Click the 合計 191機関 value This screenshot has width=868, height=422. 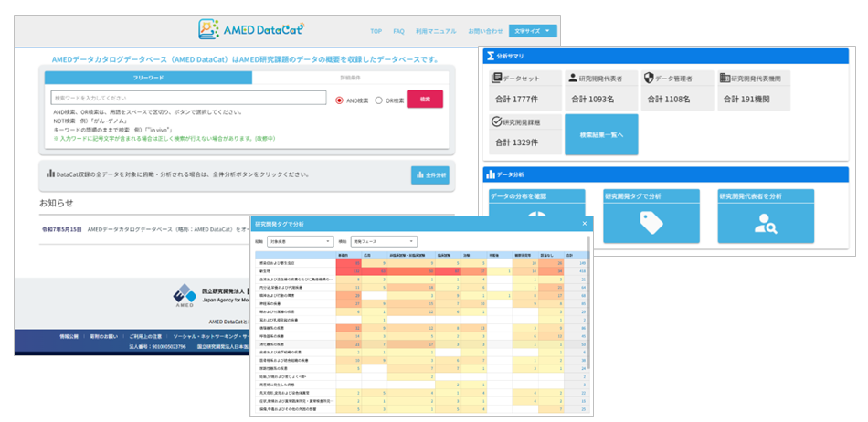[746, 100]
